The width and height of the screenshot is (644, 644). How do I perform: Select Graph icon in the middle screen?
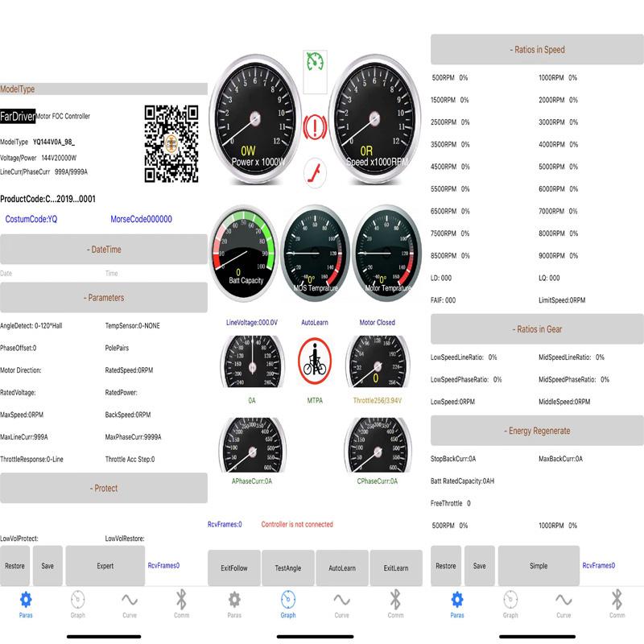point(288,605)
